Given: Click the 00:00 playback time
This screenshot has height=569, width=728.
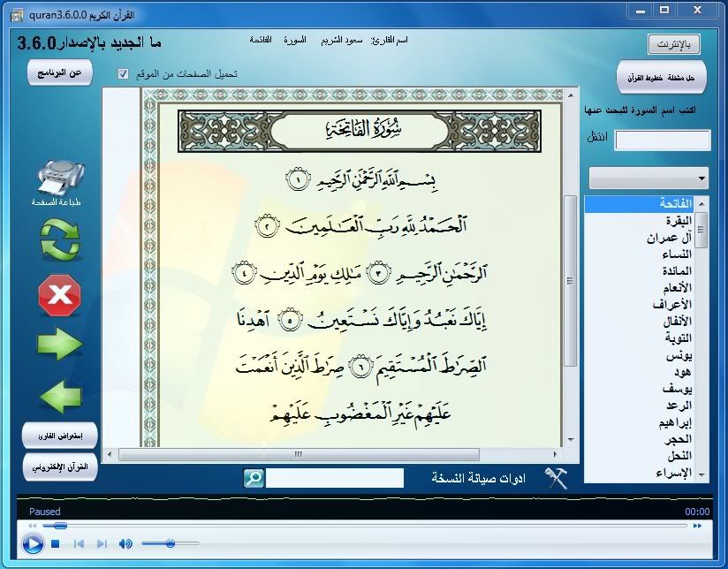Looking at the screenshot, I should point(697,512).
